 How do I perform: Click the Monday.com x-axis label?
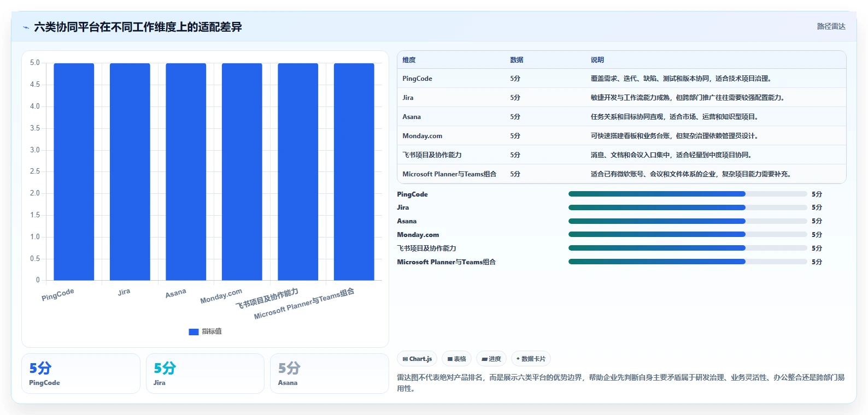(x=221, y=296)
